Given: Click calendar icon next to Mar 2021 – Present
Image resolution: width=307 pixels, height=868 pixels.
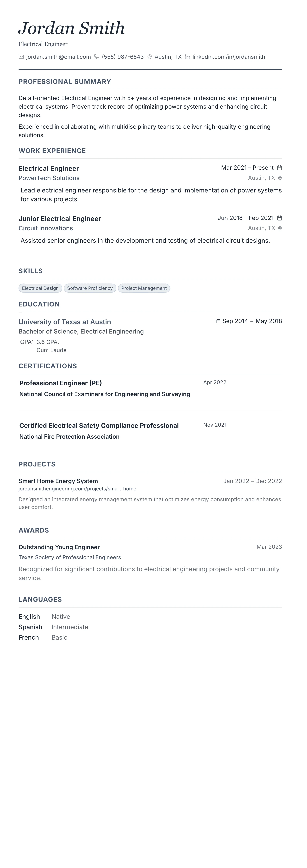Looking at the screenshot, I should point(279,168).
